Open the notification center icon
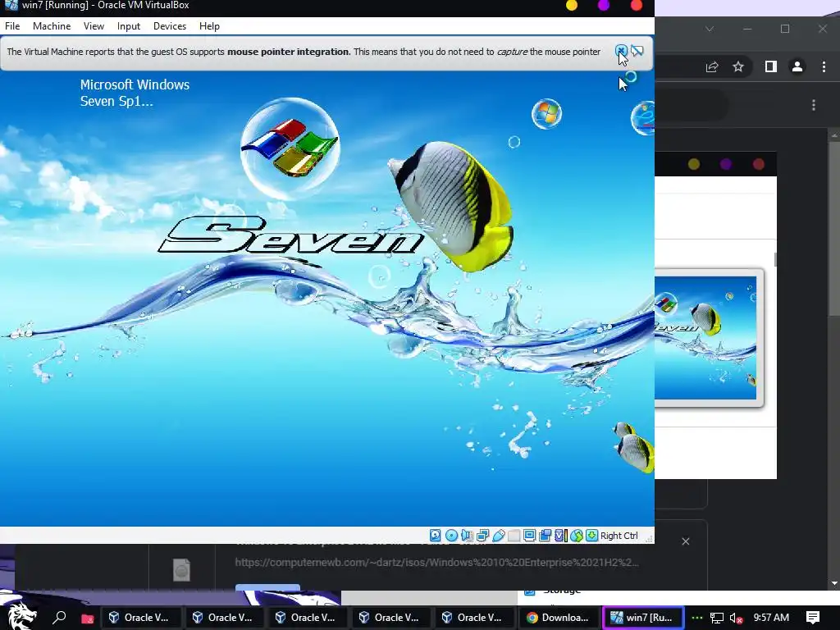 coord(813,618)
